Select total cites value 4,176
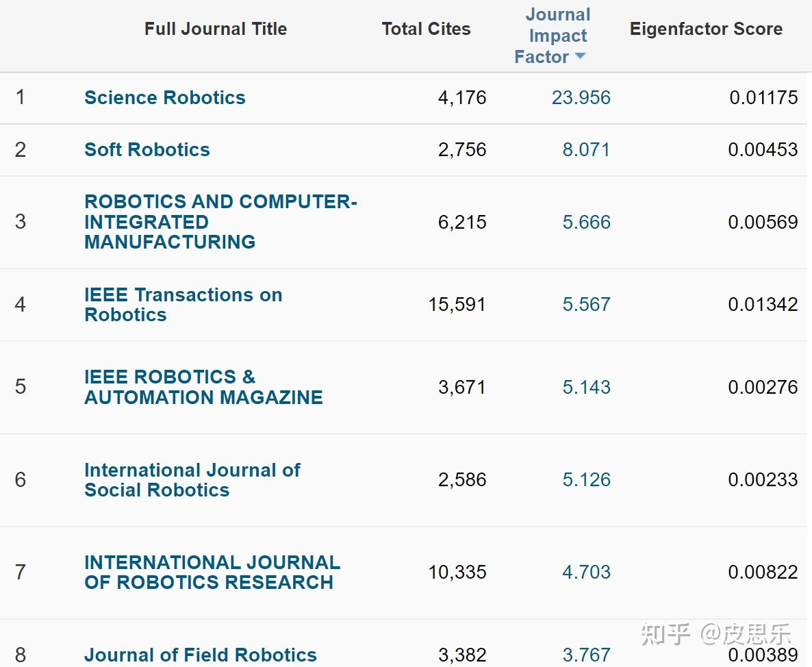This screenshot has width=812, height=667. pos(462,97)
